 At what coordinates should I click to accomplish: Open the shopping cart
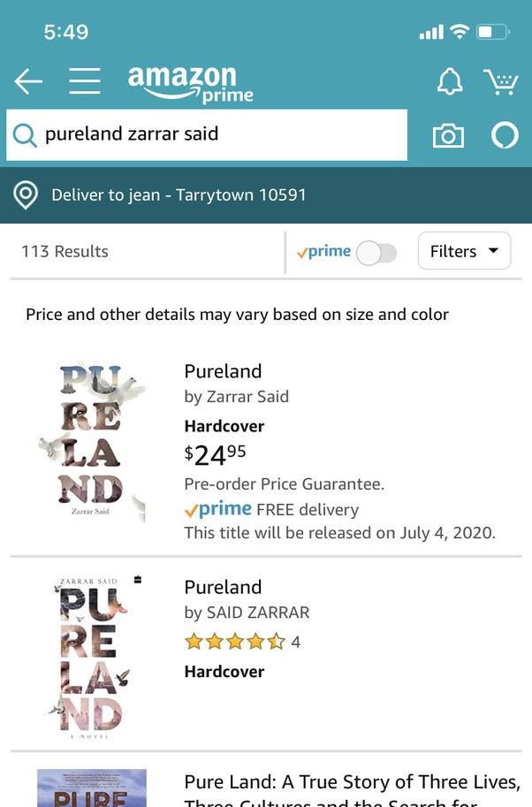(x=500, y=82)
